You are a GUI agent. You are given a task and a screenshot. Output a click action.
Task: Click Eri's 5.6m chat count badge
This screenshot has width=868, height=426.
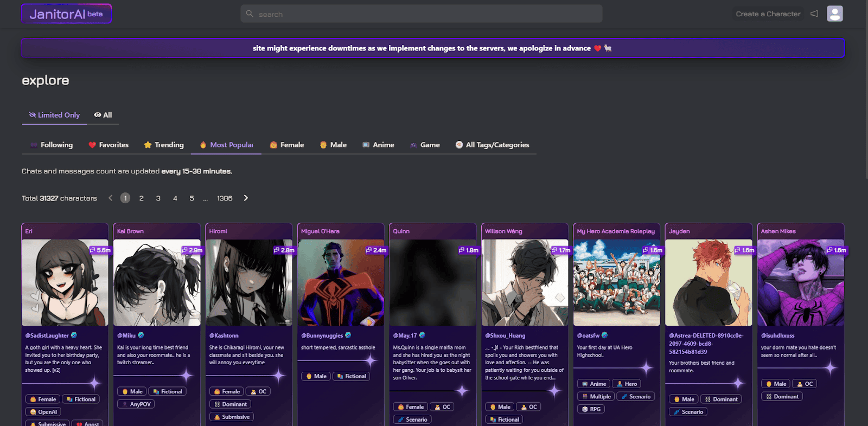100,250
